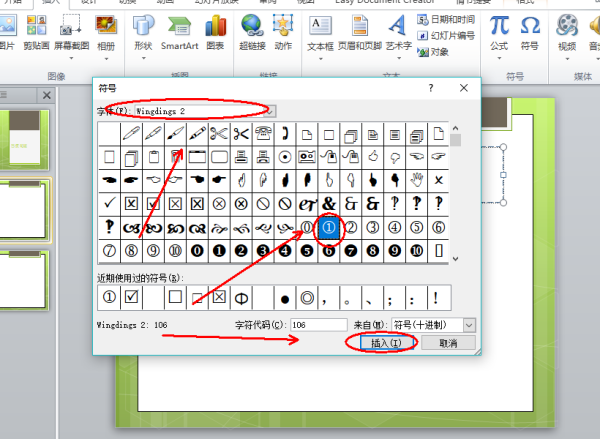Click the 剪贴画 clip art icon
This screenshot has width=600, height=439.
pos(36,25)
